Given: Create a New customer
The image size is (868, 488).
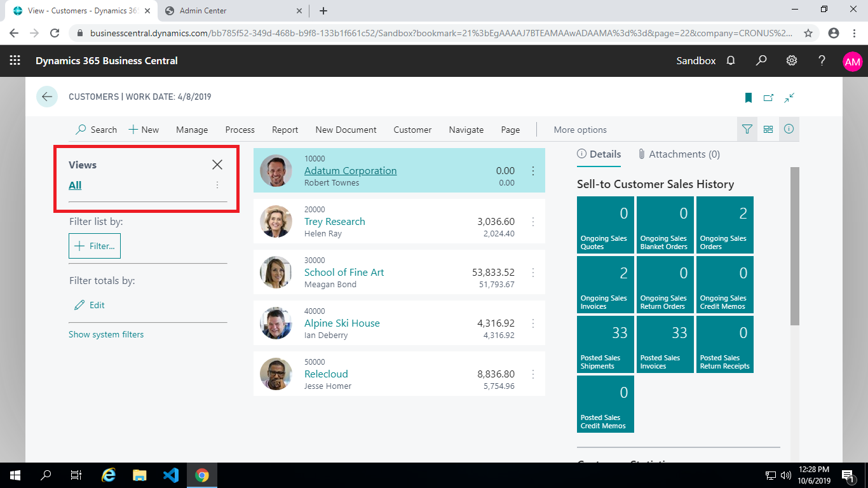Looking at the screenshot, I should click(x=144, y=130).
